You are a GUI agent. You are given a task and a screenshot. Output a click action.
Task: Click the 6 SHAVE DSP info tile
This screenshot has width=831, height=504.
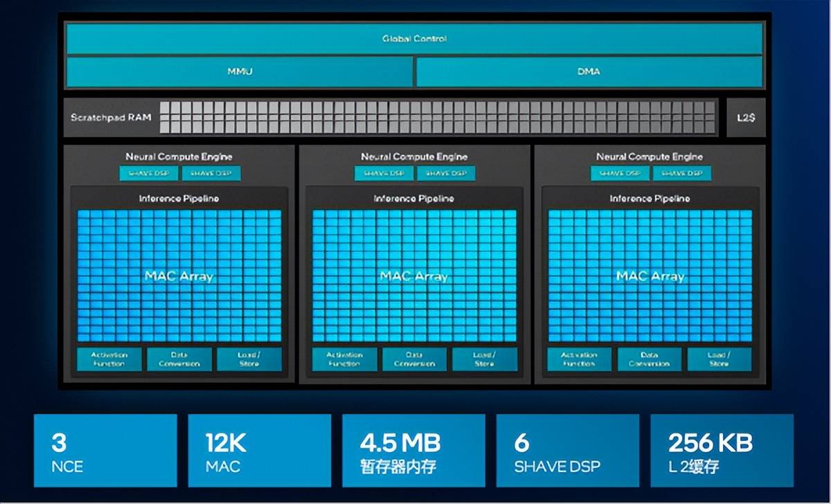coord(567,451)
